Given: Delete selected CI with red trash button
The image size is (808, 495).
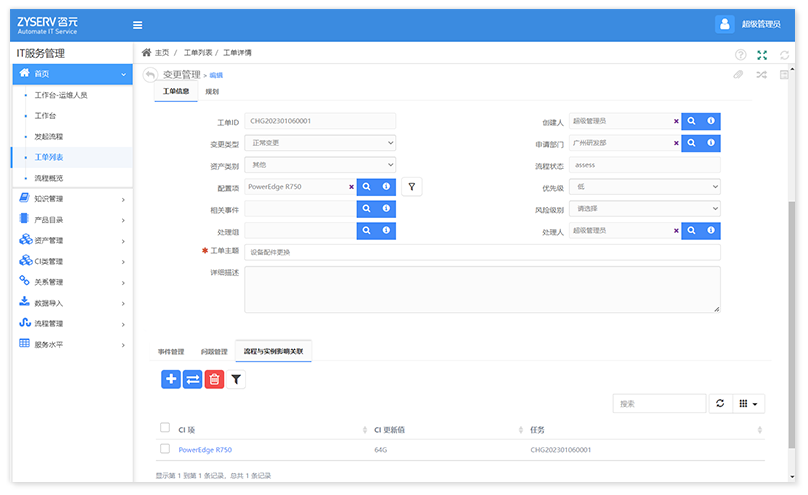Looking at the screenshot, I should (x=214, y=379).
